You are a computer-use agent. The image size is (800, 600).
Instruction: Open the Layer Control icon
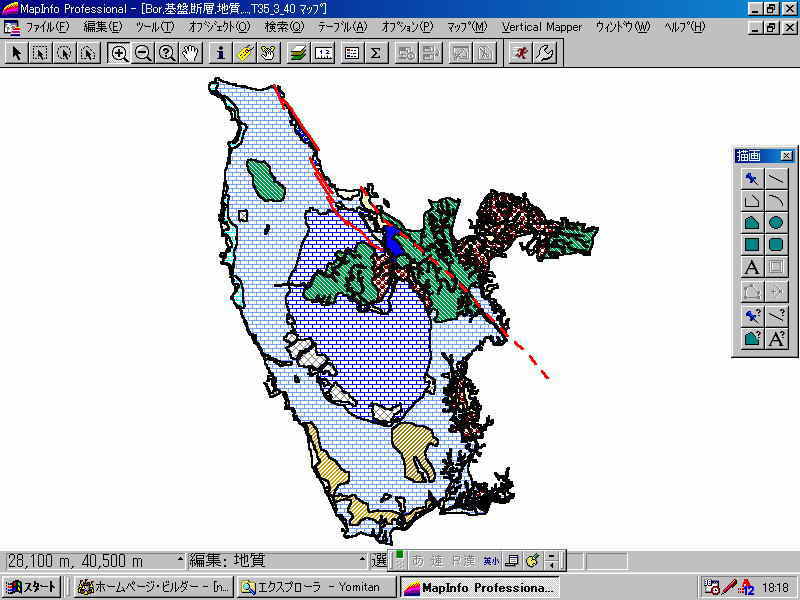click(298, 53)
